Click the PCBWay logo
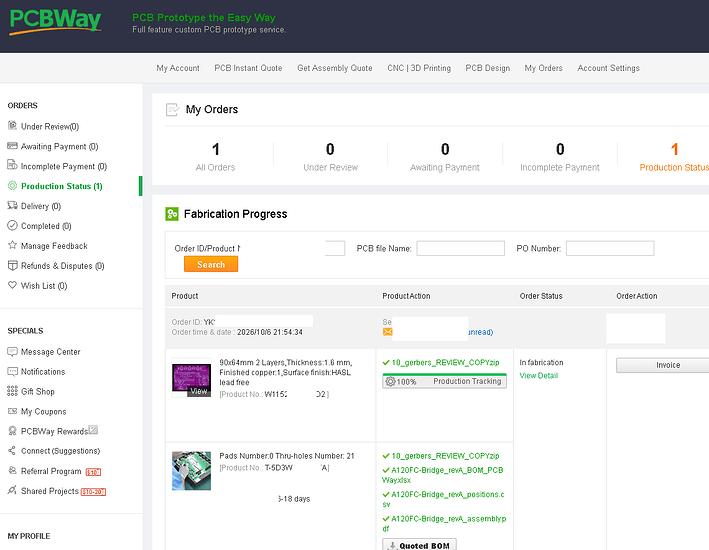The width and height of the screenshot is (709, 550). point(55,21)
